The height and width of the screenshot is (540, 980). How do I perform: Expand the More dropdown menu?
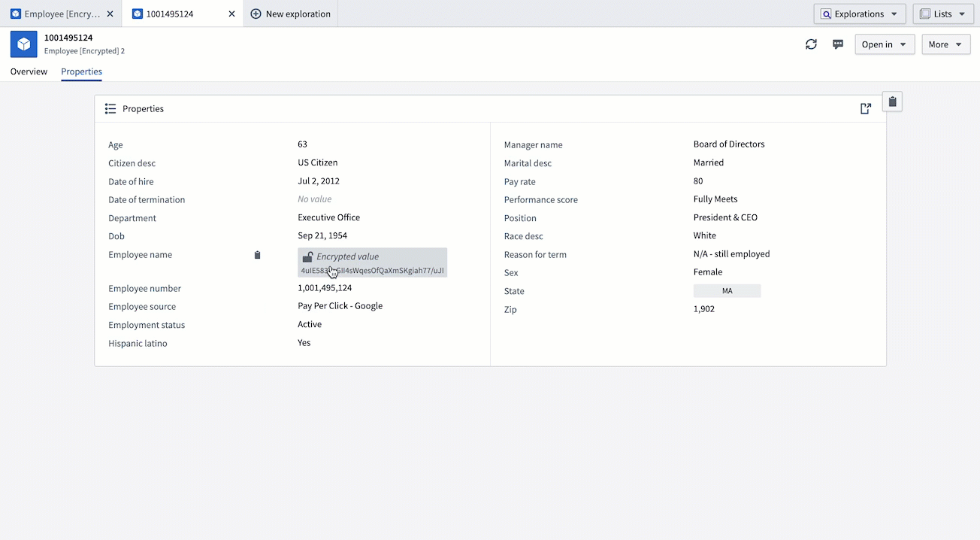(946, 44)
